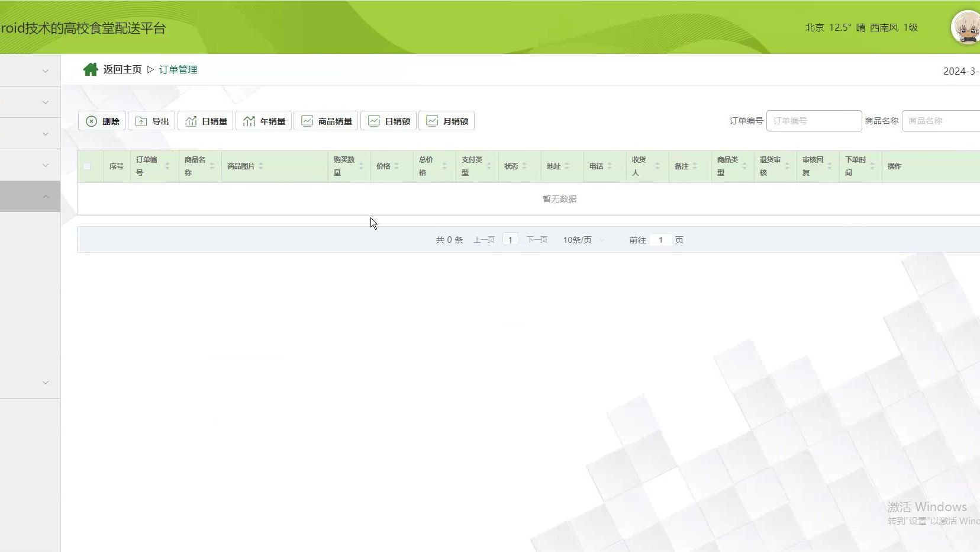Viewport: 980px width, 552px height.
Task: Open the 日销额 daily revenue chart
Action: pos(388,121)
